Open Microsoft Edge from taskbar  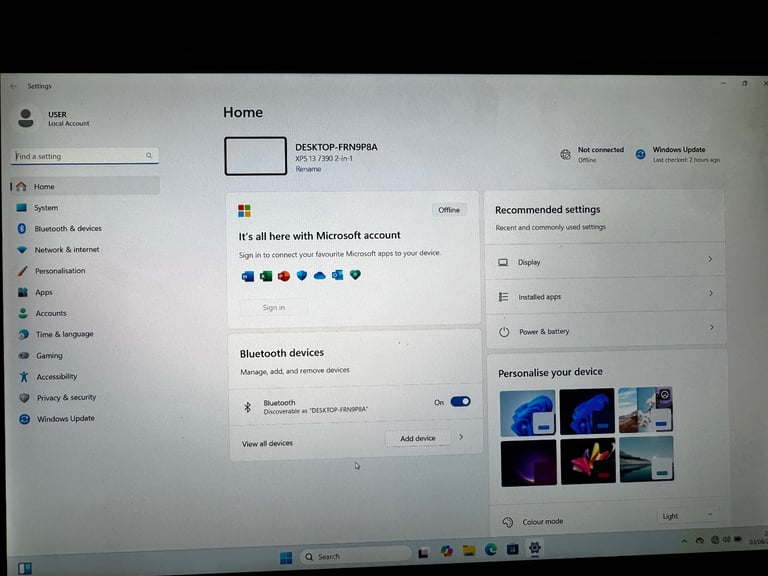tap(491, 550)
